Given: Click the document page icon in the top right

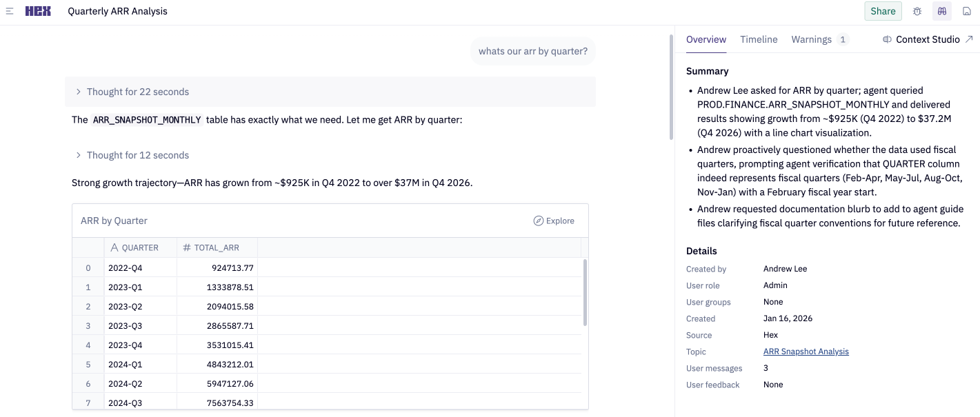Looking at the screenshot, I should click(966, 10).
